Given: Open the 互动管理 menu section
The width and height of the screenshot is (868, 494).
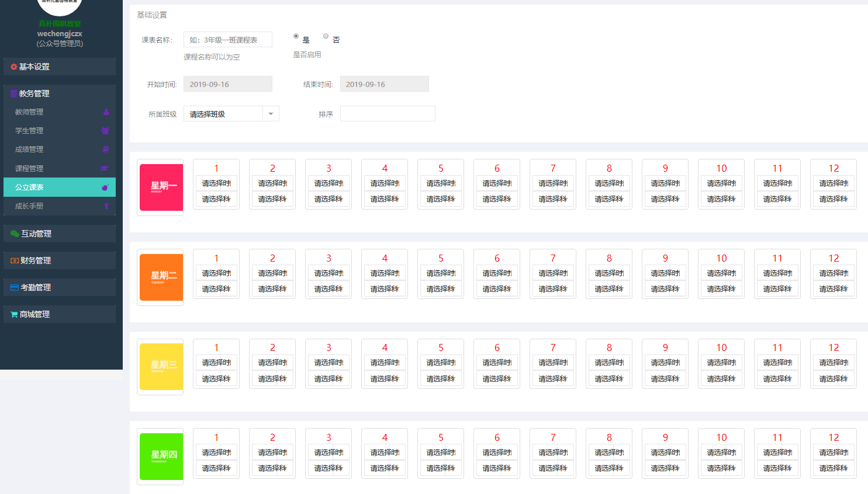Looking at the screenshot, I should click(x=60, y=234).
